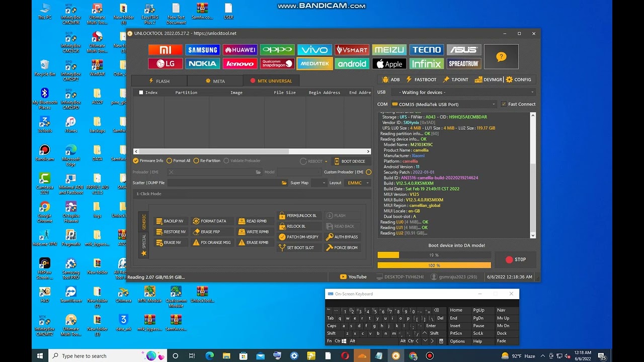Viewport: 644px width, 362px height.
Task: Select the LG brand tile
Action: pyautogui.click(x=165, y=64)
